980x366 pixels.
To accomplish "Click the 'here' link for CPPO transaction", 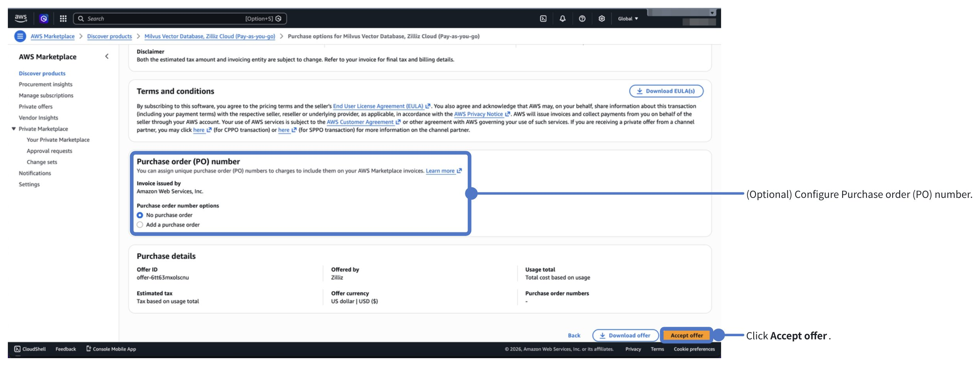I will (x=202, y=130).
